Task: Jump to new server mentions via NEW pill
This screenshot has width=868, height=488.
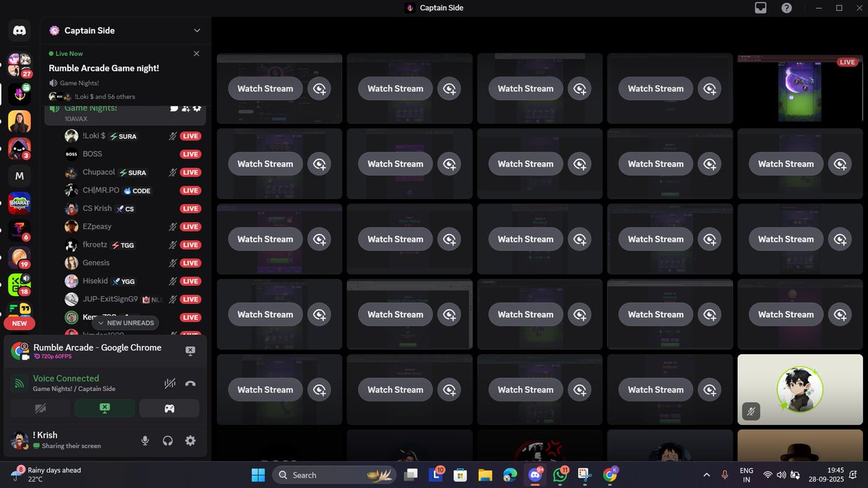Action: click(20, 323)
